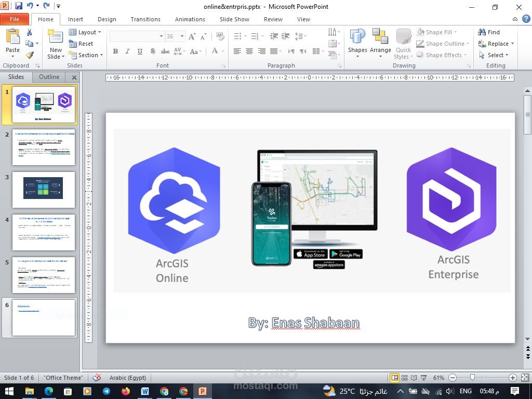
Task: Click the Redo arrow icon
Action: (x=46, y=6)
